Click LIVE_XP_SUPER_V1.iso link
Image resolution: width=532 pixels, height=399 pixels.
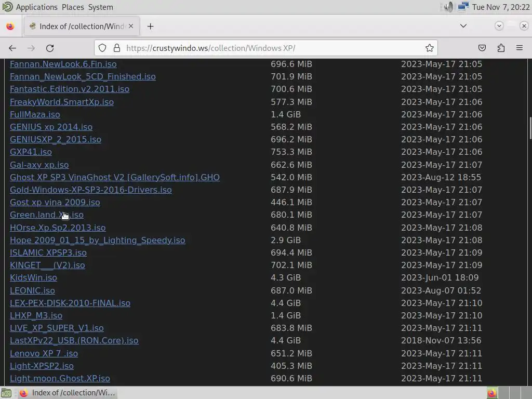click(x=57, y=328)
